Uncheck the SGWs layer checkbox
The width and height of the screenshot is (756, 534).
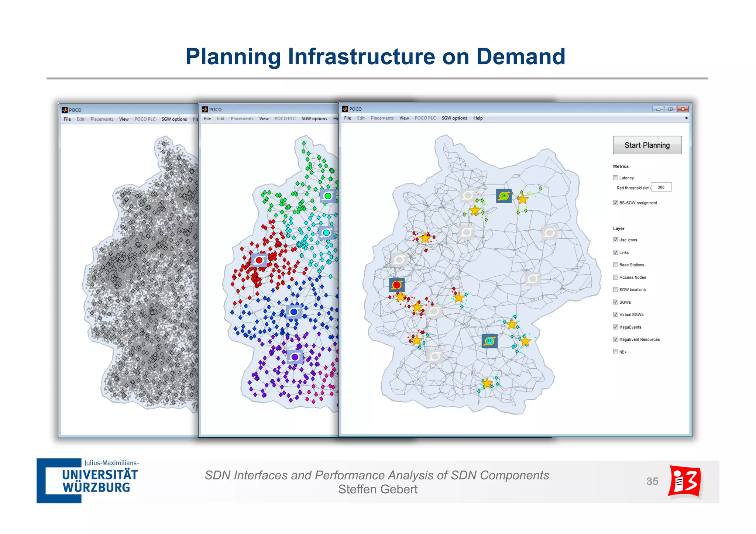click(615, 302)
